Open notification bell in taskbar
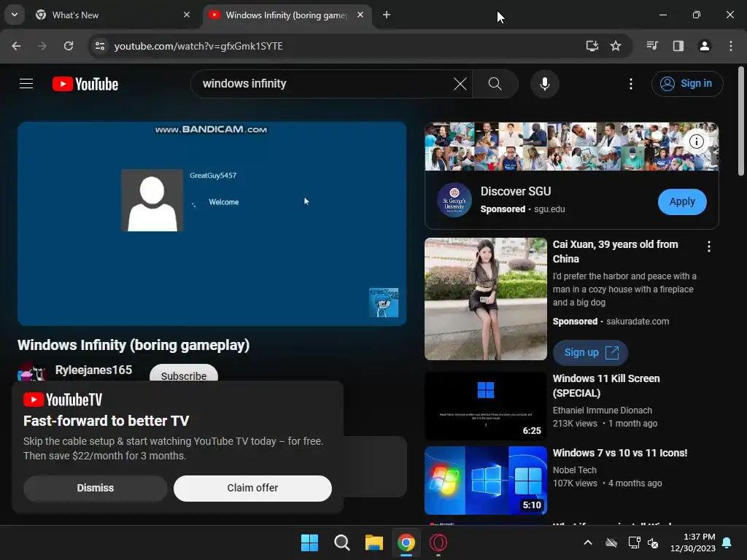Image resolution: width=747 pixels, height=560 pixels. (x=727, y=542)
